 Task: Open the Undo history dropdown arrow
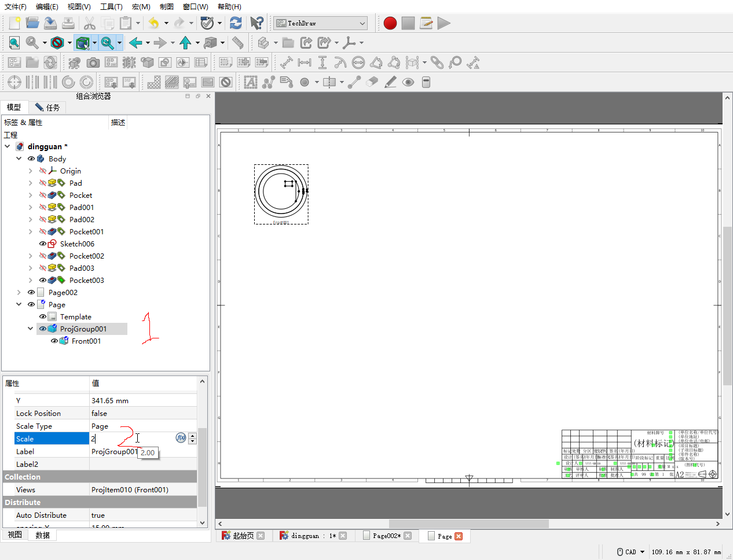(x=166, y=23)
